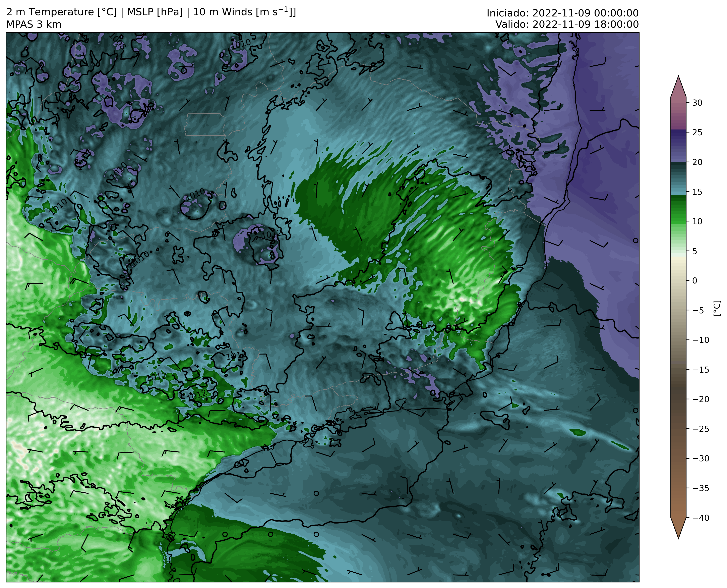Click the rotated "[°C]" colorbar axis label
The width and height of the screenshot is (727, 588).
(x=717, y=308)
